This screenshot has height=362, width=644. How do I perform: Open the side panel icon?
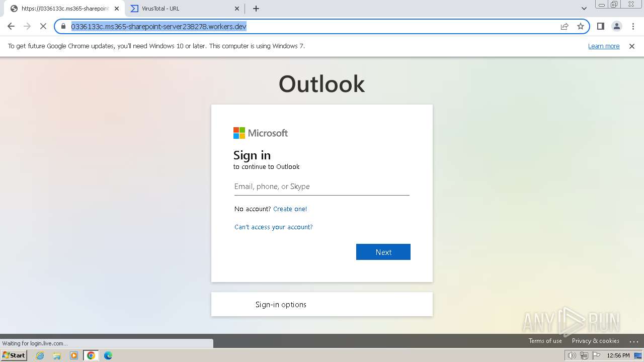click(601, 26)
